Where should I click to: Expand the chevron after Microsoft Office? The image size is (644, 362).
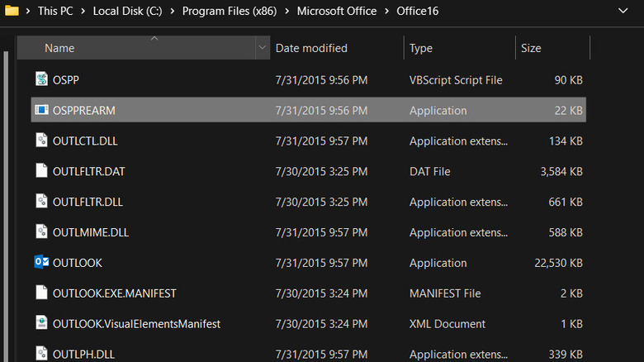tap(386, 11)
